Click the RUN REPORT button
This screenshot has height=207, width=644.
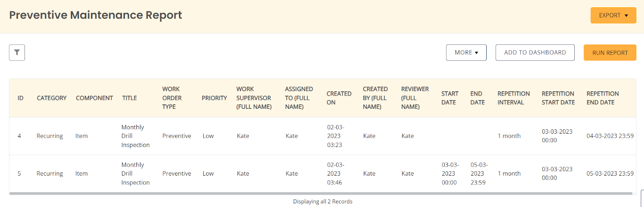point(610,52)
